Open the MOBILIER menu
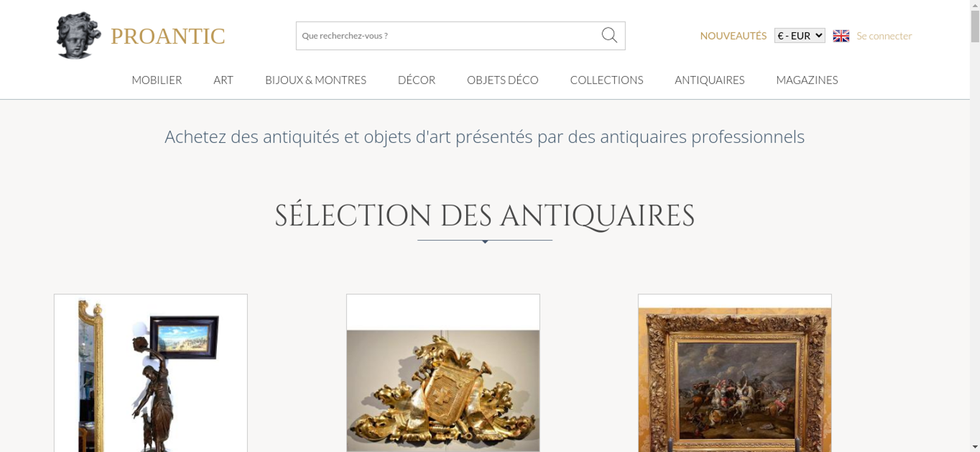 157,80
